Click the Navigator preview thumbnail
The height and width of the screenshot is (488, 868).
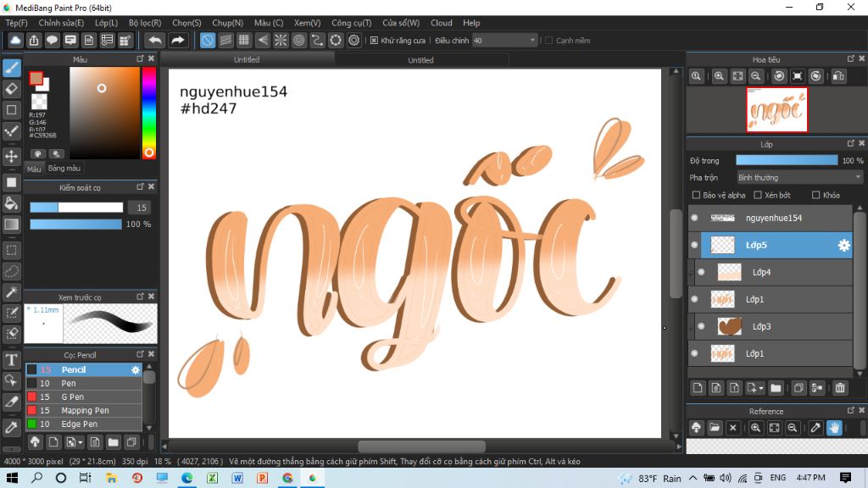[x=776, y=109]
